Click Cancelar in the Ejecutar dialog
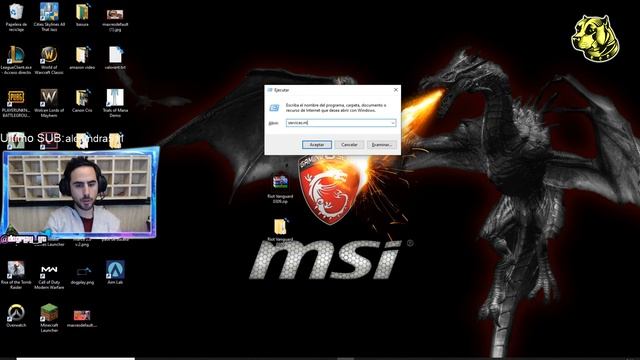Image resolution: width=640 pixels, height=360 pixels. (349, 144)
